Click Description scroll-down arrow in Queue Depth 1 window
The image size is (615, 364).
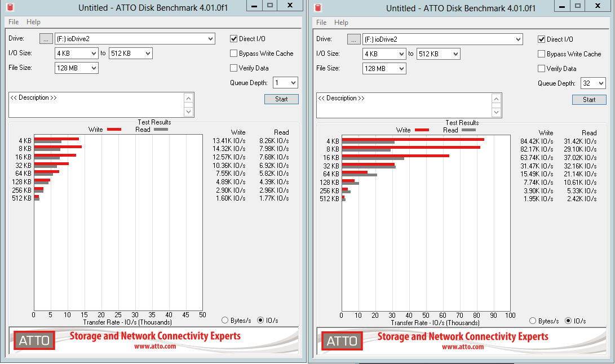pos(189,112)
